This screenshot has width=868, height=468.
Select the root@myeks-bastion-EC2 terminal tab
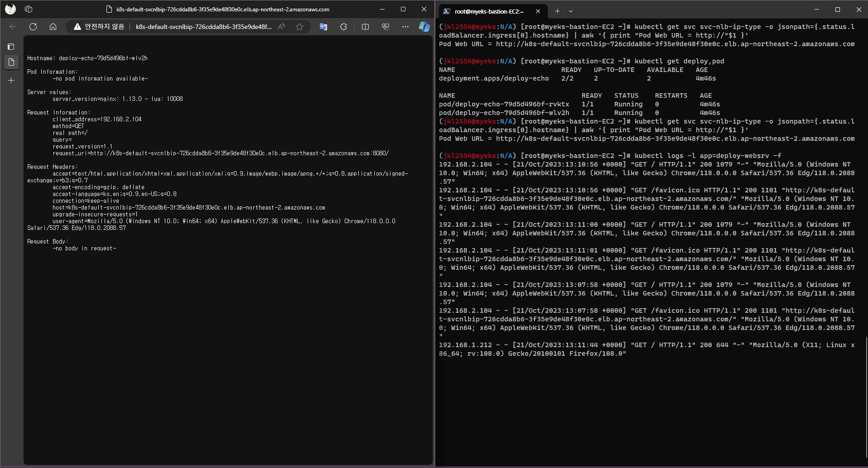click(489, 11)
